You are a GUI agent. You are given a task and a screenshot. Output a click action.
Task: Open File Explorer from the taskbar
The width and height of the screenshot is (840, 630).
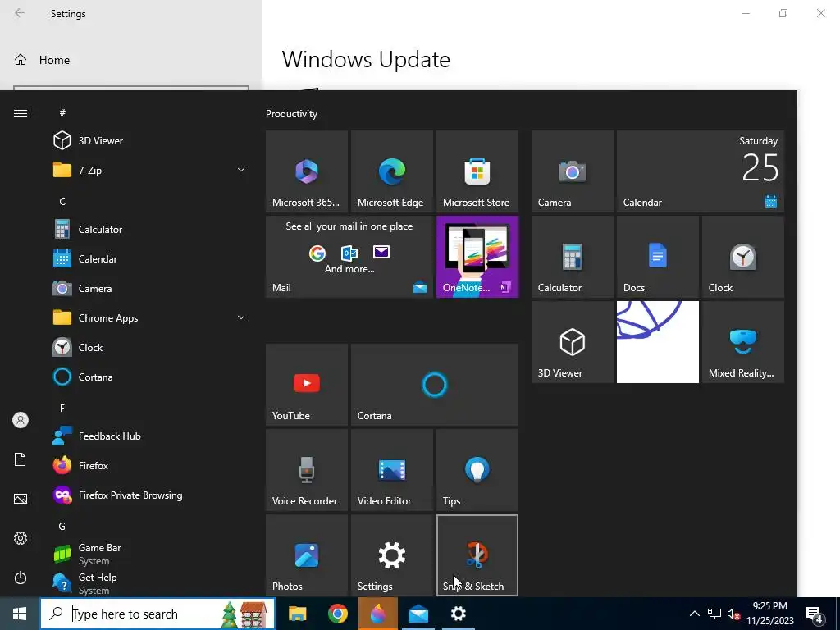click(297, 614)
